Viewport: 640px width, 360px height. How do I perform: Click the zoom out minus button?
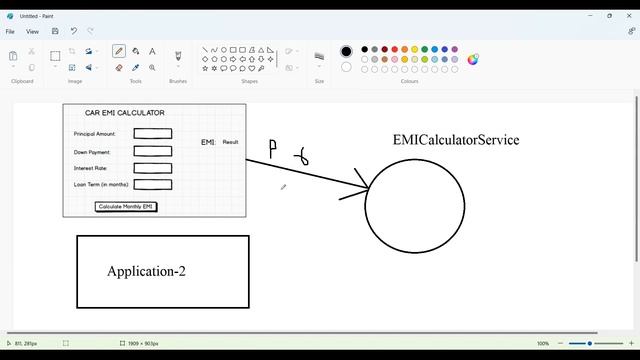point(560,343)
